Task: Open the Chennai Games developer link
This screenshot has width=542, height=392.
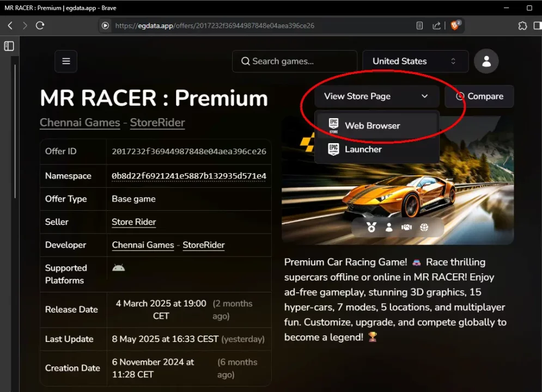Action: (x=143, y=245)
